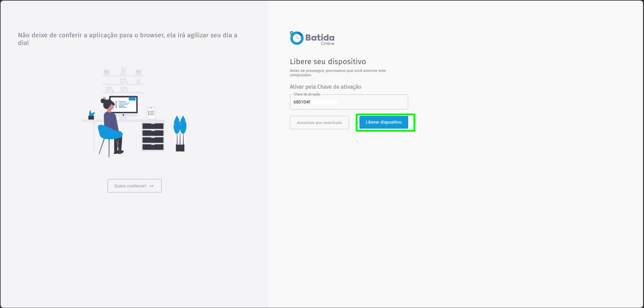Viewport: 644px width, 308px height.
Task: Open the Quero conhecer! link button
Action: pyautogui.click(x=134, y=186)
